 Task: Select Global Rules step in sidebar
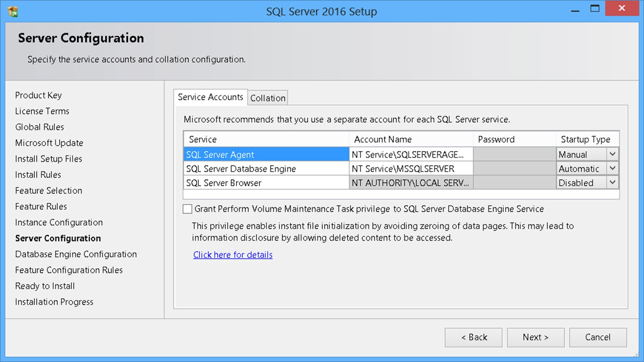39,127
